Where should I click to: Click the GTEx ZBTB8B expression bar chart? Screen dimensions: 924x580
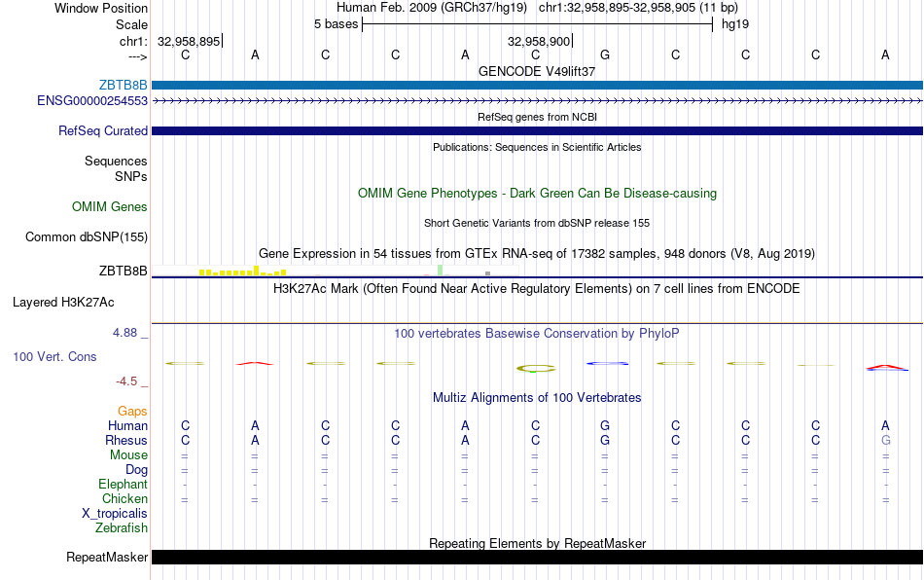pos(335,272)
